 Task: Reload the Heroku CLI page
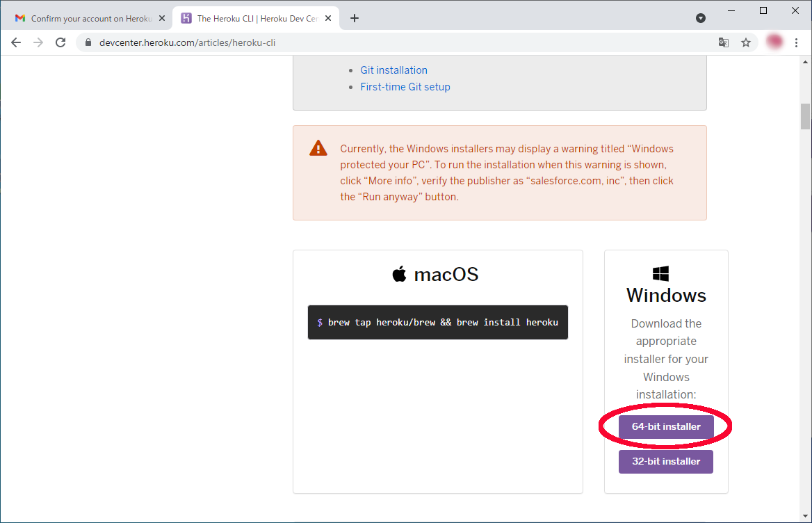point(60,42)
